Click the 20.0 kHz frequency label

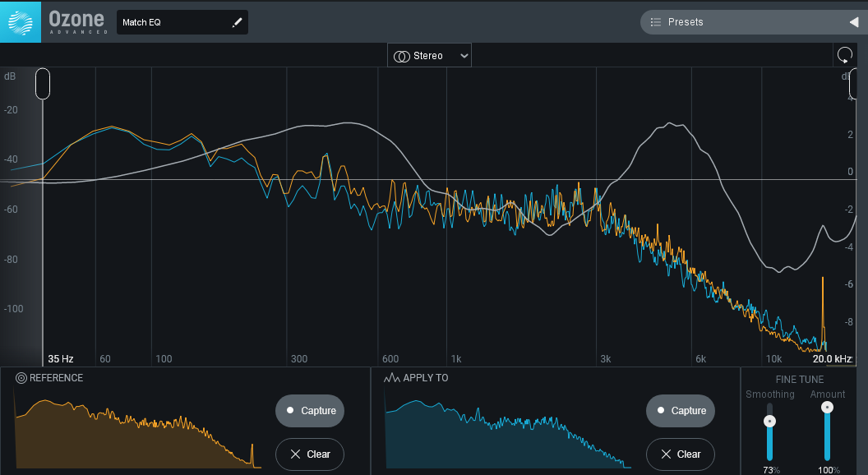point(832,359)
